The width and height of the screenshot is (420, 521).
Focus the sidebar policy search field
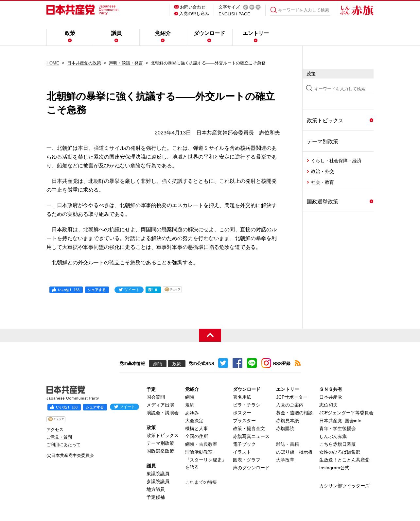343,89
